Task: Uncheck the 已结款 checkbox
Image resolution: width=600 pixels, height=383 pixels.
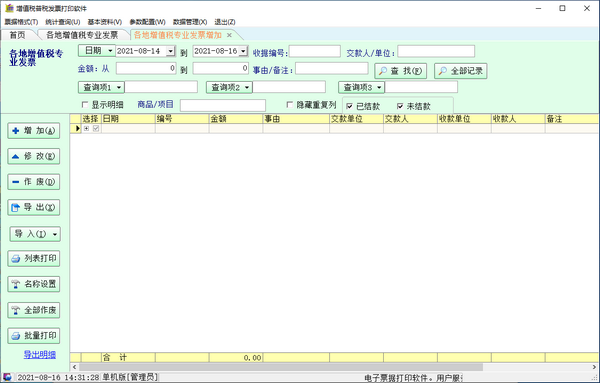Action: coord(349,106)
